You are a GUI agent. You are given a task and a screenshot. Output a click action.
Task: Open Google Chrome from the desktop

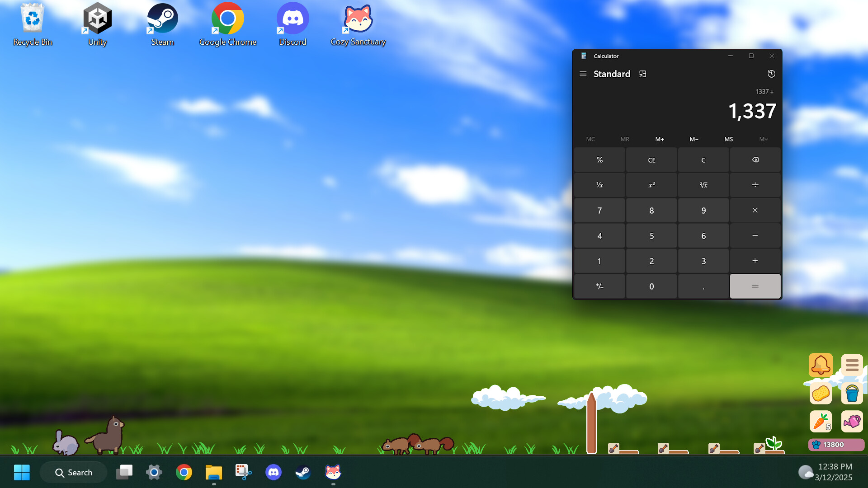pos(227,19)
